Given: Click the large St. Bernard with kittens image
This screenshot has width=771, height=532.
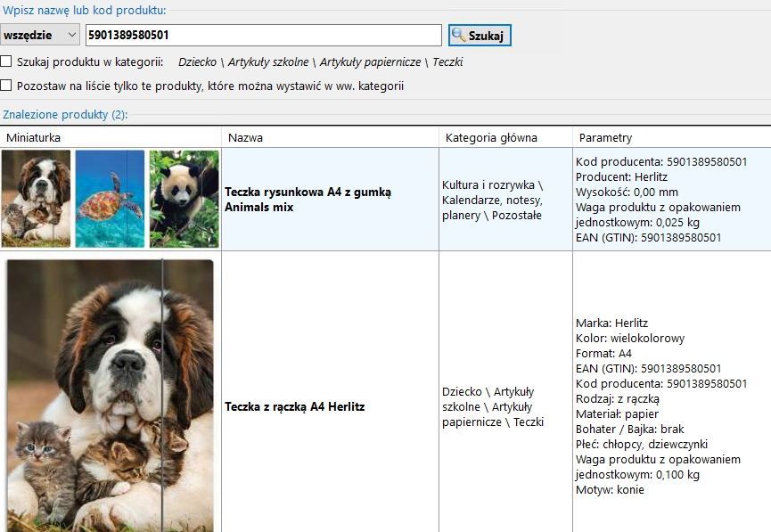Looking at the screenshot, I should pyautogui.click(x=110, y=396).
